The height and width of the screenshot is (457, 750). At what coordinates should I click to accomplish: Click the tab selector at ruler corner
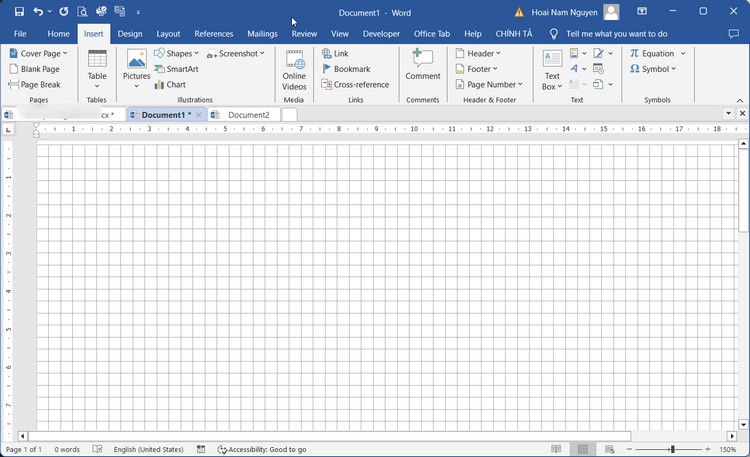pyautogui.click(x=8, y=130)
